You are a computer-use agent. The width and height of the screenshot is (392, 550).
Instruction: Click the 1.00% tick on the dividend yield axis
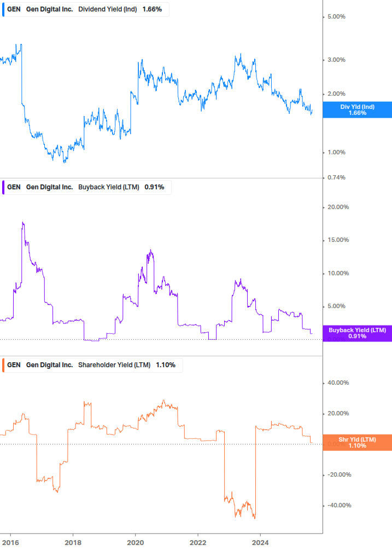(336, 153)
